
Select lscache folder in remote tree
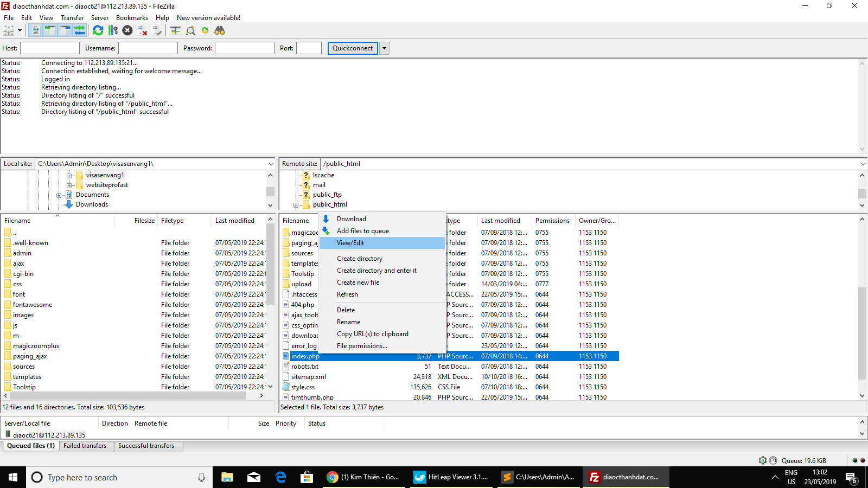coord(323,175)
